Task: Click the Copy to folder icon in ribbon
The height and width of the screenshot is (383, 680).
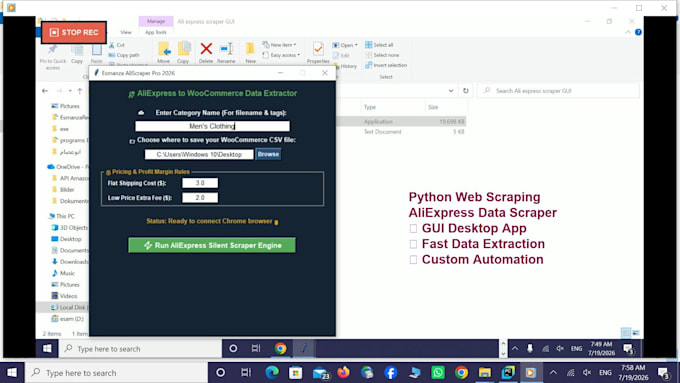Action: [183, 49]
